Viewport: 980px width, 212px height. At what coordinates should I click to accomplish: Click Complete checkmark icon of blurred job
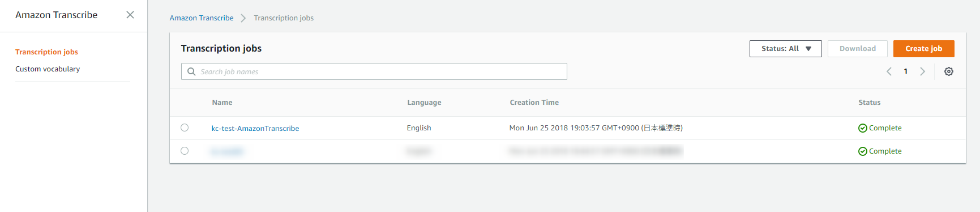(862, 151)
